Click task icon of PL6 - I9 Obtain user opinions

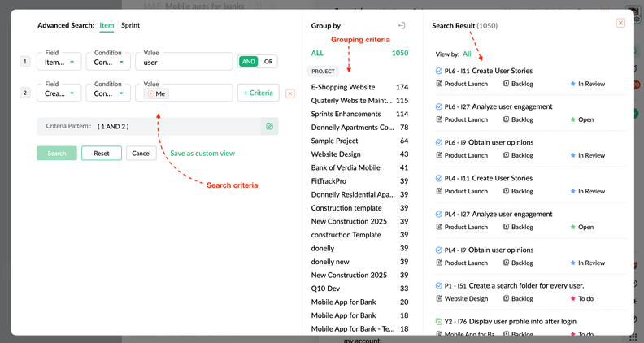click(x=438, y=142)
